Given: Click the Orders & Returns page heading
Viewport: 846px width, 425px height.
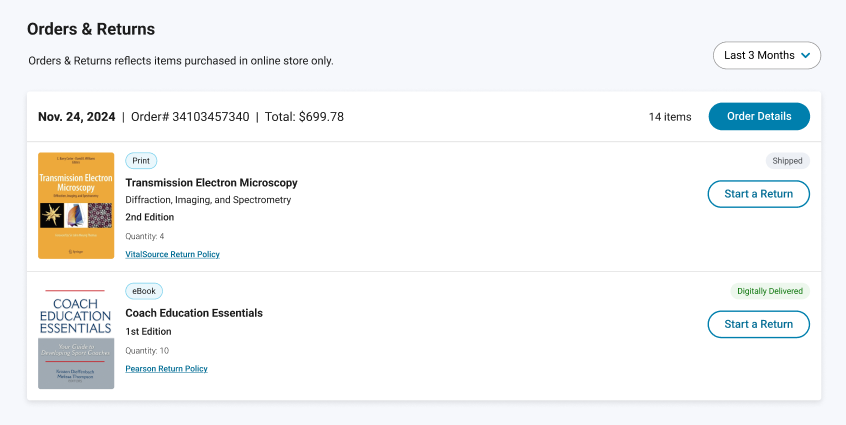Looking at the screenshot, I should click(x=91, y=29).
